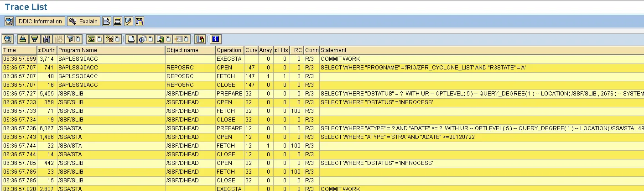Screen dimensions: 644x191
Task: Click the blue Information icon
Action: coord(215,39)
